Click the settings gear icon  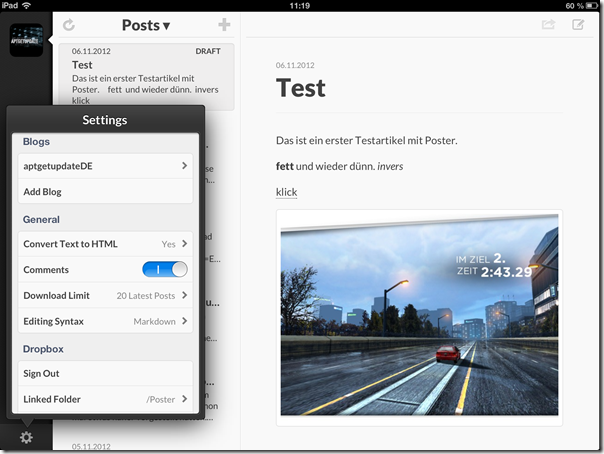pyautogui.click(x=26, y=438)
